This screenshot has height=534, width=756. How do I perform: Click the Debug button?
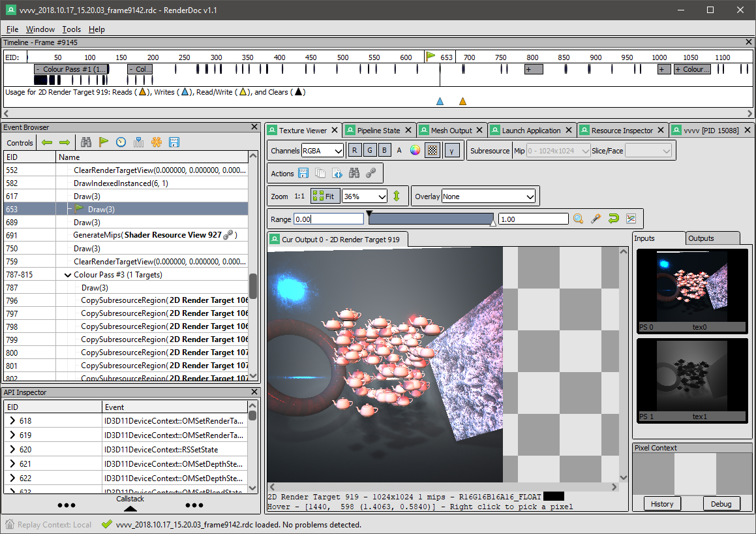point(721,503)
